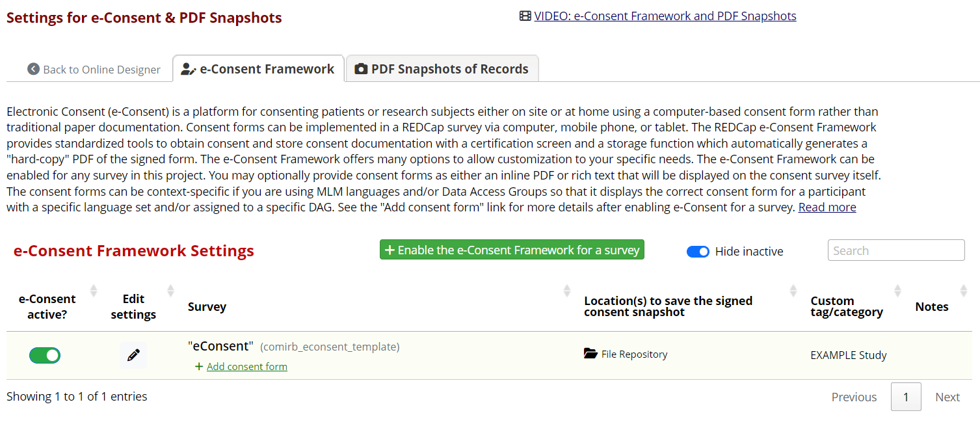Disable the e-Consent active toggle for eConsent
980x439 pixels.
(x=44, y=355)
